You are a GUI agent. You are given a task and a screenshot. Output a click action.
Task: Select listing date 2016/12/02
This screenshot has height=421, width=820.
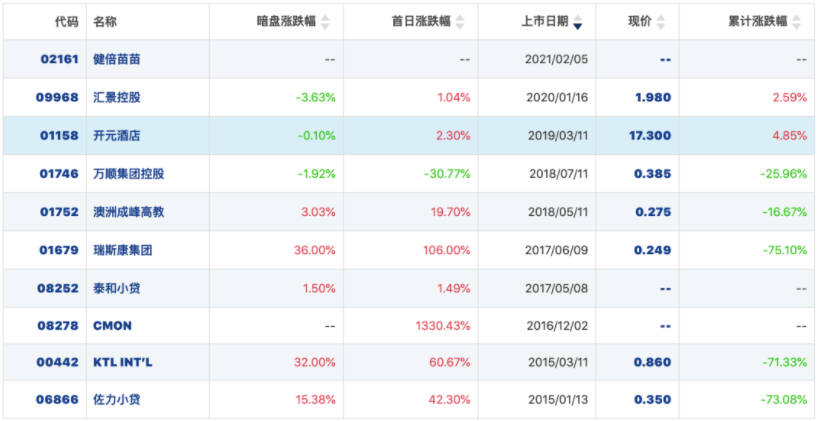click(x=556, y=326)
